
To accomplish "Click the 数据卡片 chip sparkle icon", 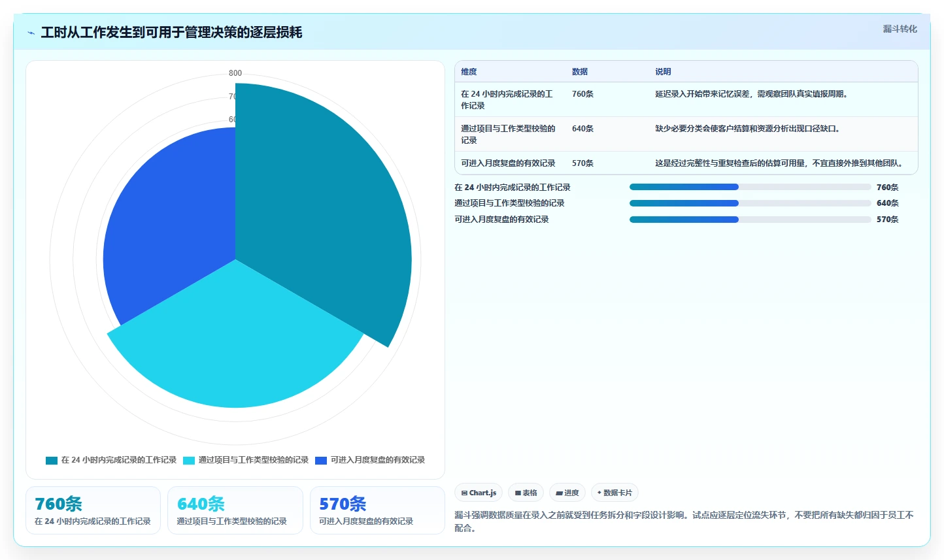I will tap(599, 493).
